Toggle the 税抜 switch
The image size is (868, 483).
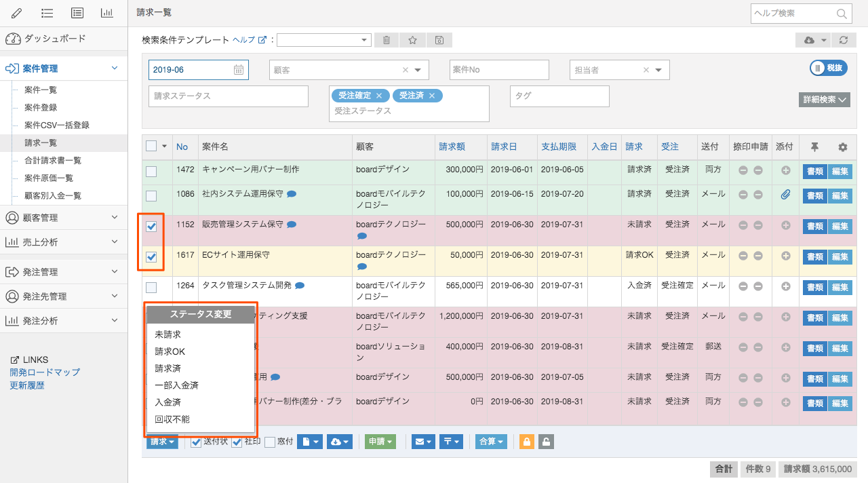tap(828, 68)
